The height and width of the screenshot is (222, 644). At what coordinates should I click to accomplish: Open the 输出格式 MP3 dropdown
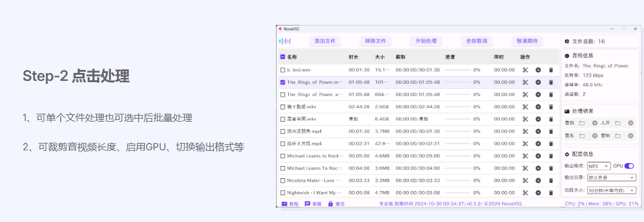(x=600, y=166)
